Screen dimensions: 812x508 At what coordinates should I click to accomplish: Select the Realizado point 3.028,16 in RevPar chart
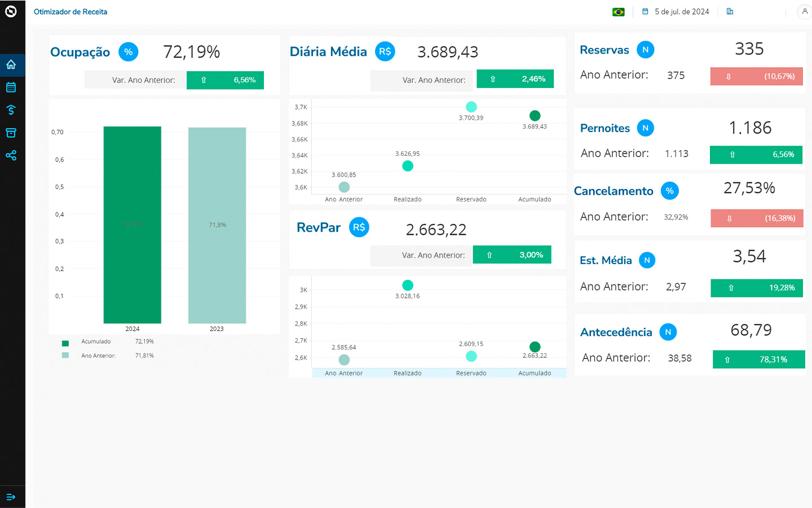tap(408, 286)
